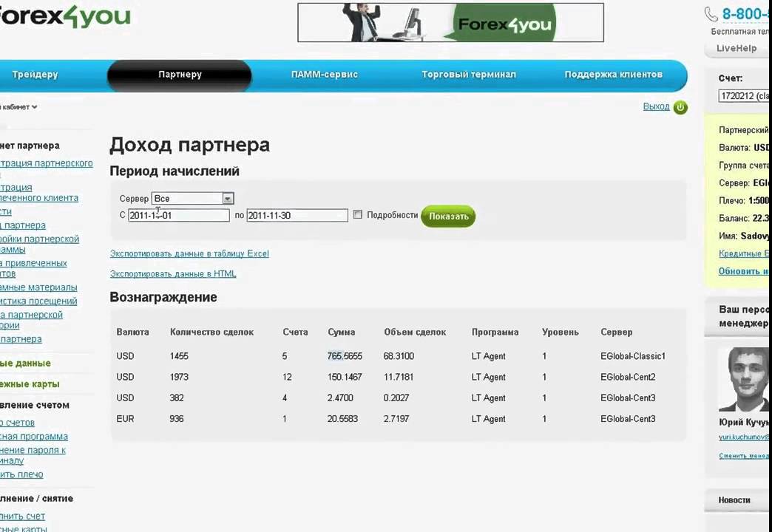Image resolution: width=772 pixels, height=532 pixels.
Task: Click the Forex4you logo
Action: [x=64, y=16]
